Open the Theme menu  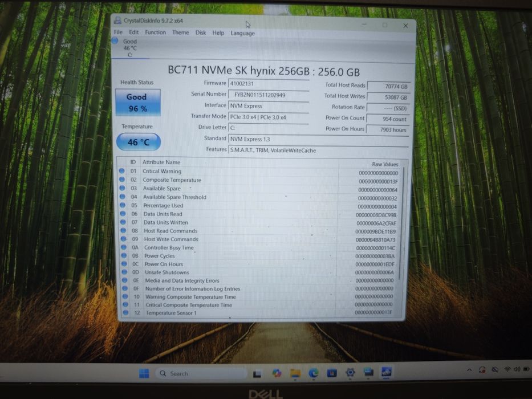181,32
